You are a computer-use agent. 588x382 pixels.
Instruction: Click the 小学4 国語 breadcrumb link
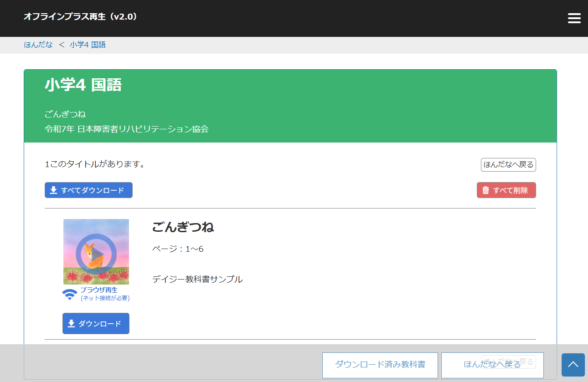(88, 45)
